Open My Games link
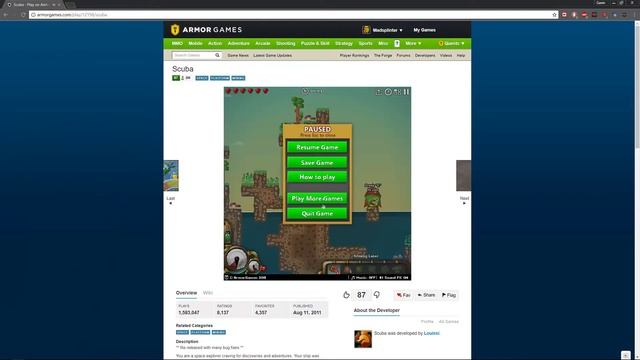Screen dimensions: 640x360 (424, 30)
